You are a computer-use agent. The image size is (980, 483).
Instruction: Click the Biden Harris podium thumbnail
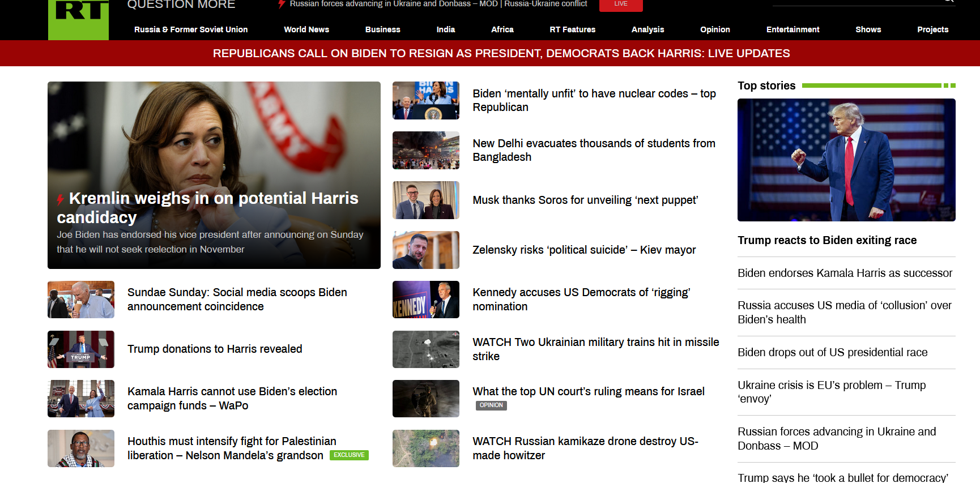pyautogui.click(x=426, y=100)
